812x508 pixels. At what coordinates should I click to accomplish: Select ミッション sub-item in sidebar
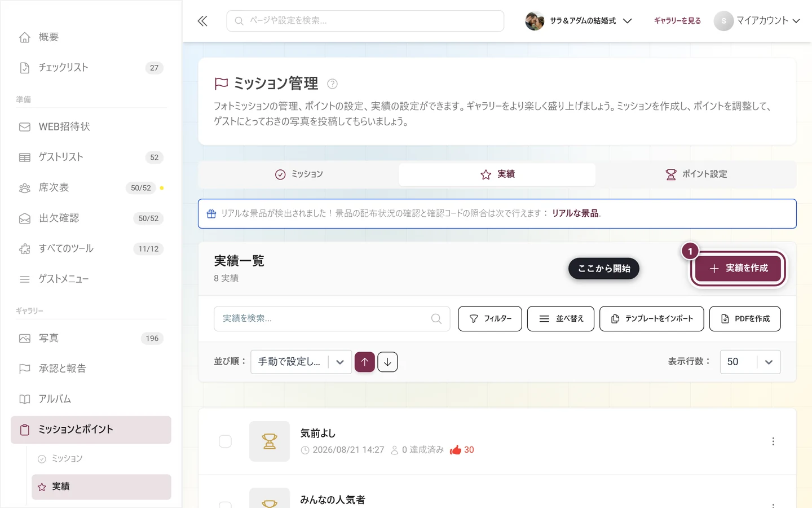(x=101, y=459)
